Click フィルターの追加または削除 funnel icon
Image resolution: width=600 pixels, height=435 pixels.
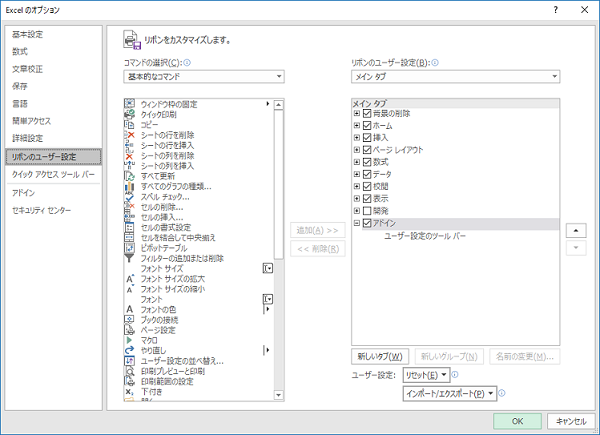coord(130,258)
